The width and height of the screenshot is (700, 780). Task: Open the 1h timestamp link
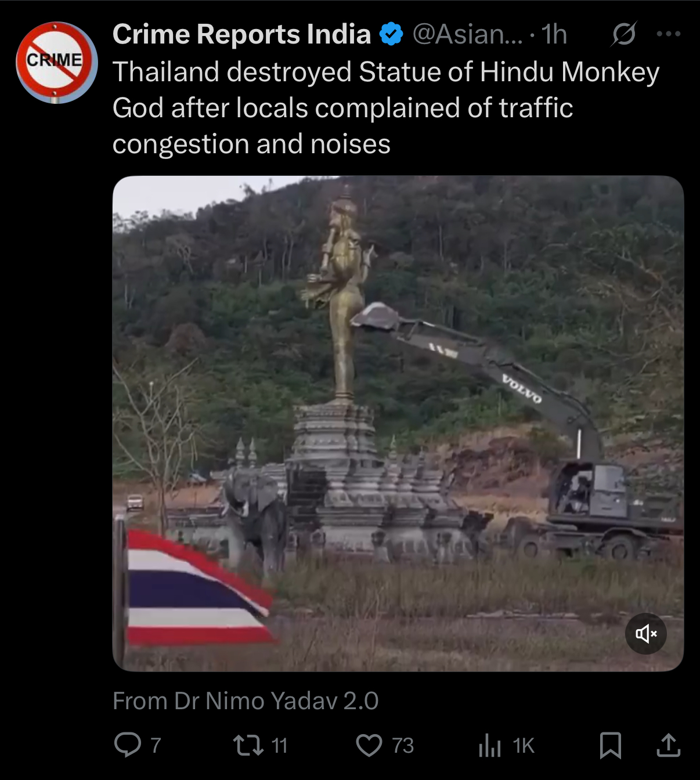(554, 34)
